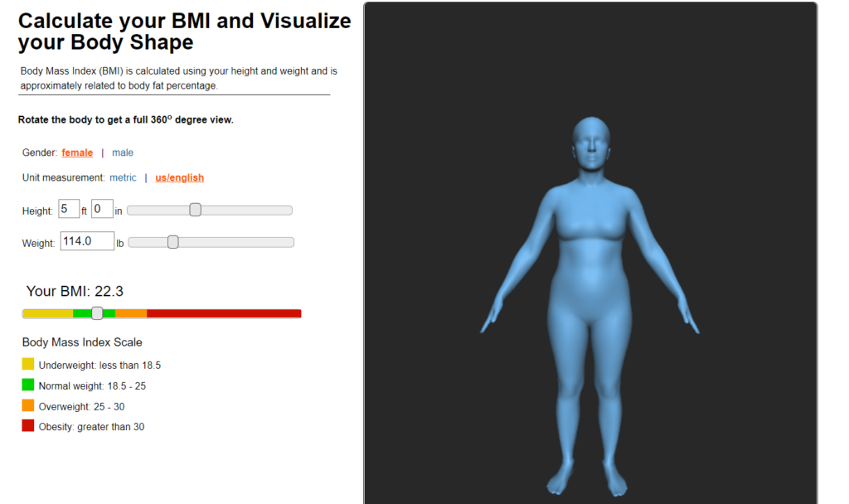Click the red Obesity legend swatch

[28, 426]
